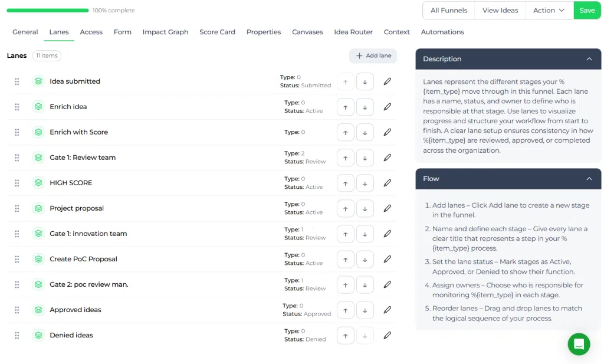The image size is (604, 364).
Task: Click the layers icon beside Project proposal
Action: tap(38, 208)
